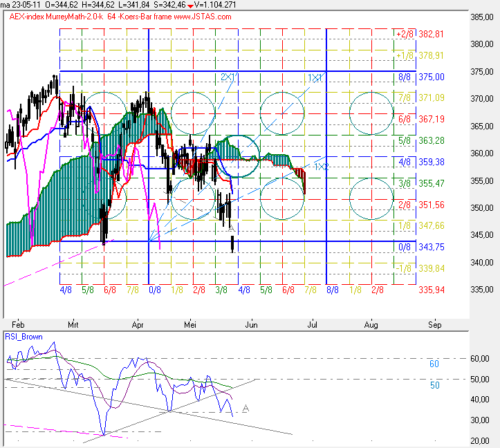
Task: Click the blue 50 RSI level label
Action: [x=434, y=385]
